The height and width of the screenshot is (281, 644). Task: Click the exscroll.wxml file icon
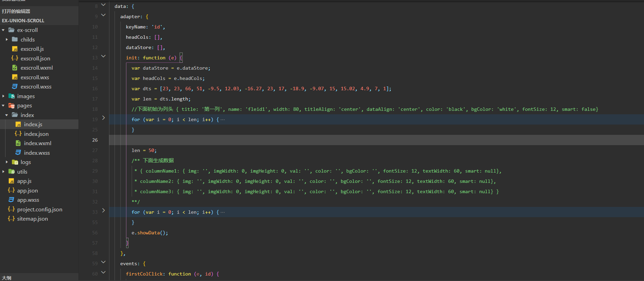point(15,68)
